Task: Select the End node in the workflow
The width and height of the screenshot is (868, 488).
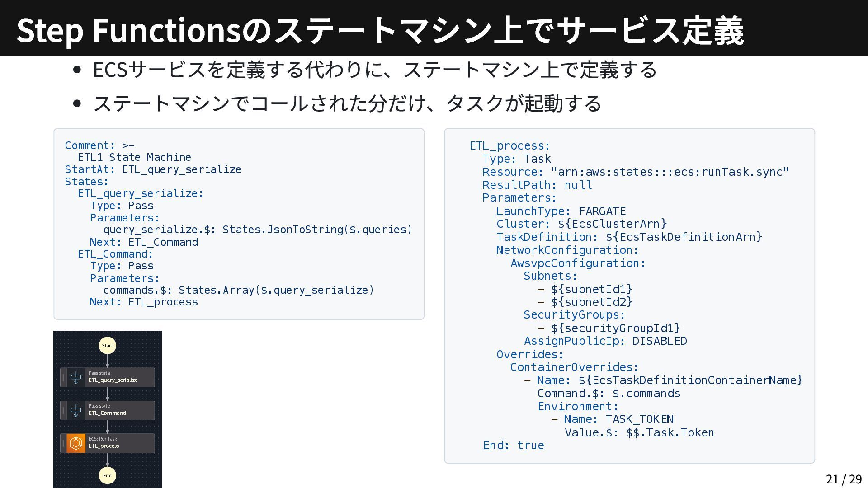Action: coord(108,475)
